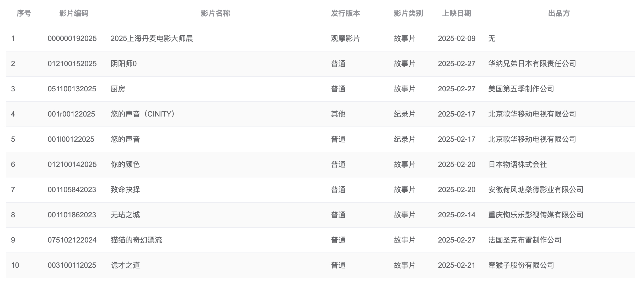Select film code 012100142025
Viewport: 644px width, 284px height.
[72, 165]
